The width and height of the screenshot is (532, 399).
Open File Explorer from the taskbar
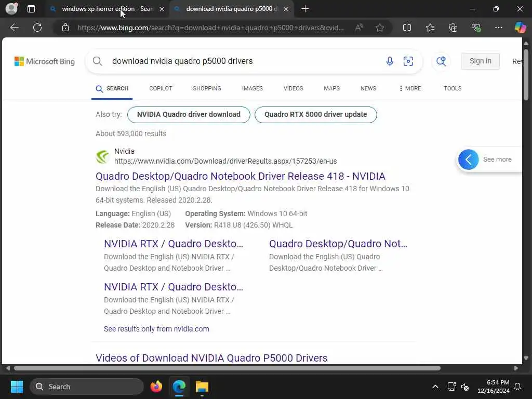pyautogui.click(x=202, y=387)
